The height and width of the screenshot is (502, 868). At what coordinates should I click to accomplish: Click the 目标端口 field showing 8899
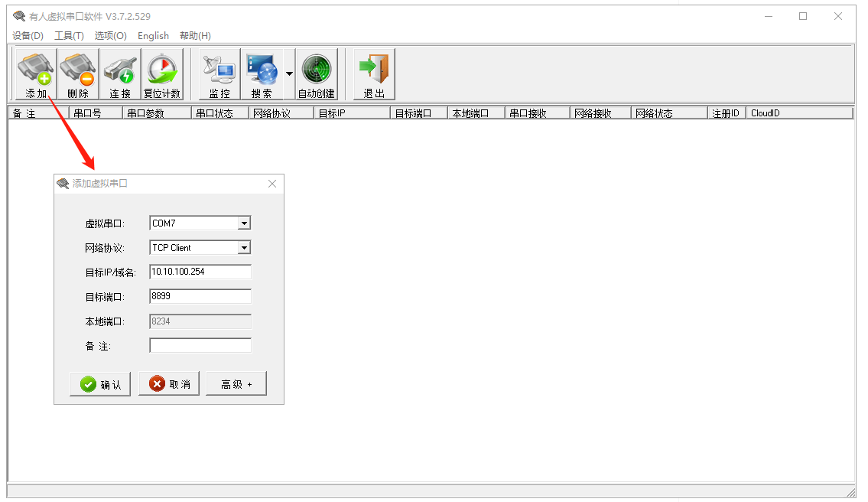pyautogui.click(x=200, y=296)
